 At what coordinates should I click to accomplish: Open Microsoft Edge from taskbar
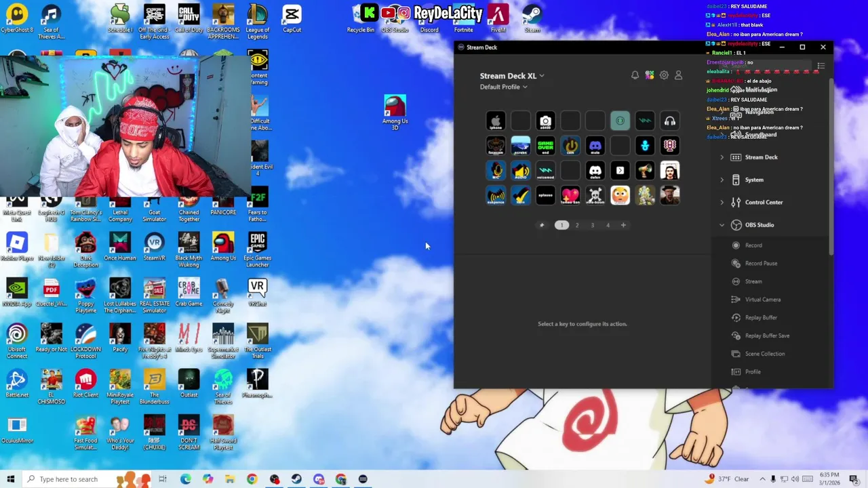pos(185,479)
